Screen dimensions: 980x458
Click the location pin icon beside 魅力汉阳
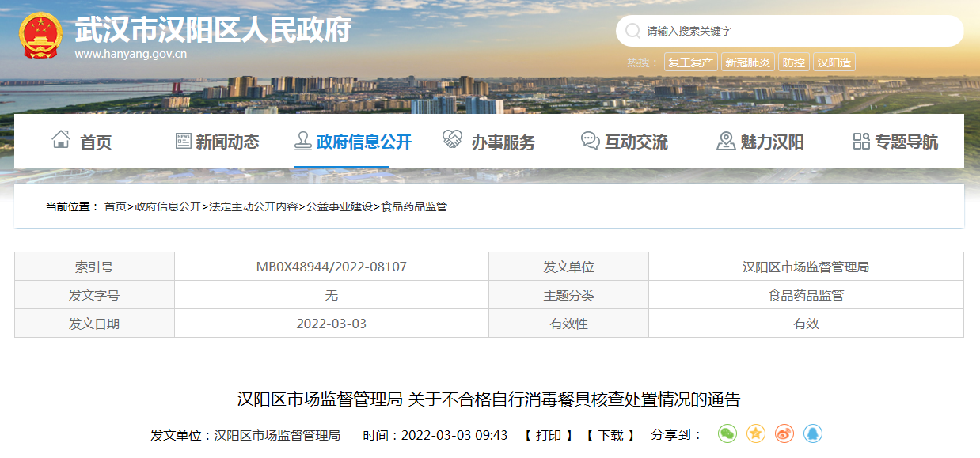(726, 141)
